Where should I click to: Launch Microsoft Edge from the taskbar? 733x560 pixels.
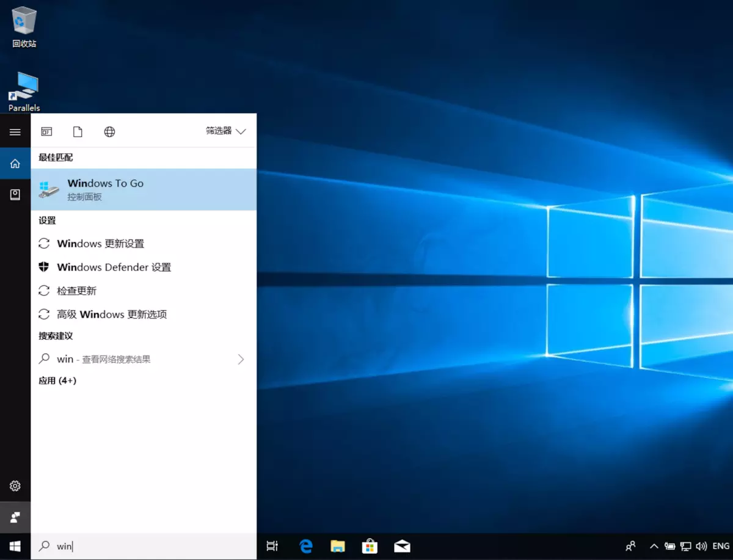click(306, 546)
